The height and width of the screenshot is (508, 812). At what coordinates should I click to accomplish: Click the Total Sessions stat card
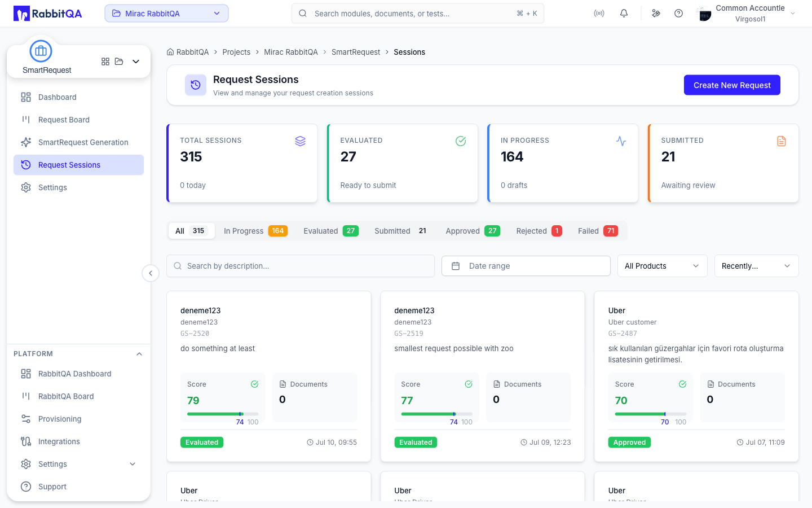tap(242, 163)
